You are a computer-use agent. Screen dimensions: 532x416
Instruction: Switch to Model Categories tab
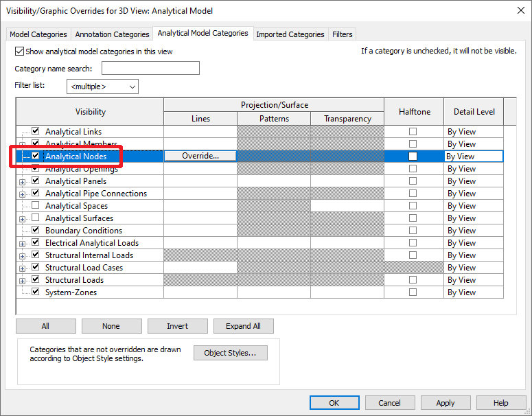38,34
